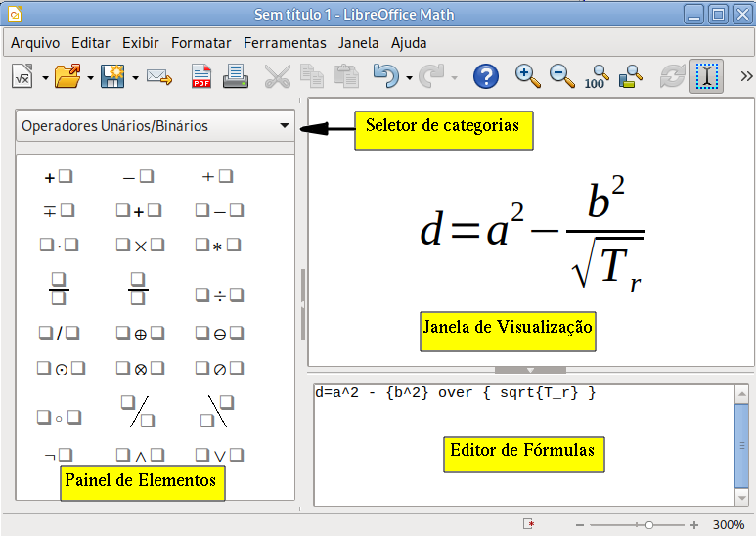This screenshot has width=756, height=538.
Task: Click the Zoom In magnifier
Action: (527, 76)
